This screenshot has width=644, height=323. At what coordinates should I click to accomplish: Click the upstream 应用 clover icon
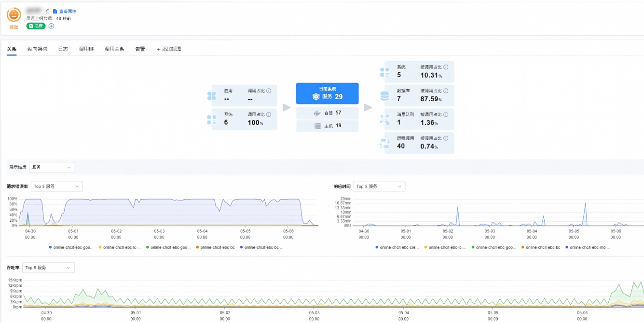(x=212, y=96)
